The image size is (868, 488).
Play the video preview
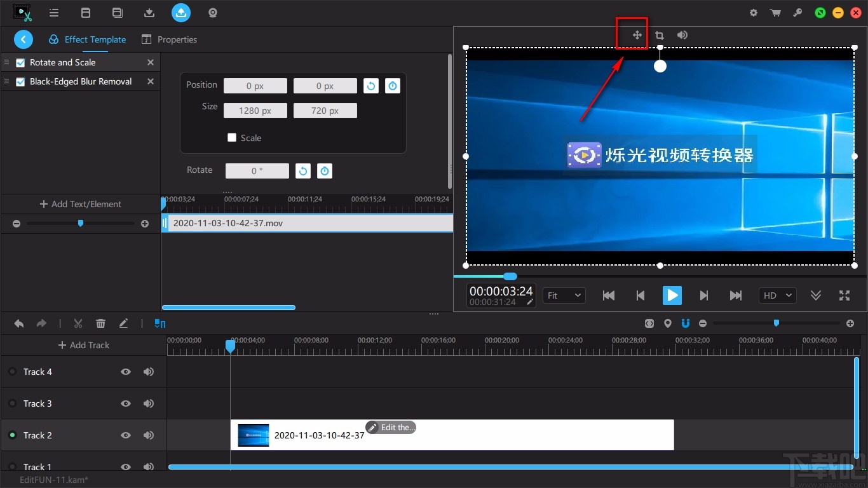pyautogui.click(x=672, y=295)
